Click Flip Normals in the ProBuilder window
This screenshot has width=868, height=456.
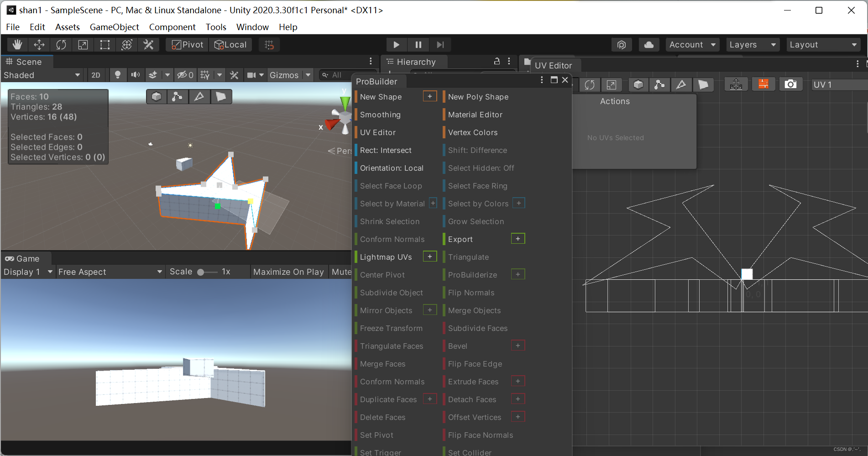pyautogui.click(x=471, y=293)
